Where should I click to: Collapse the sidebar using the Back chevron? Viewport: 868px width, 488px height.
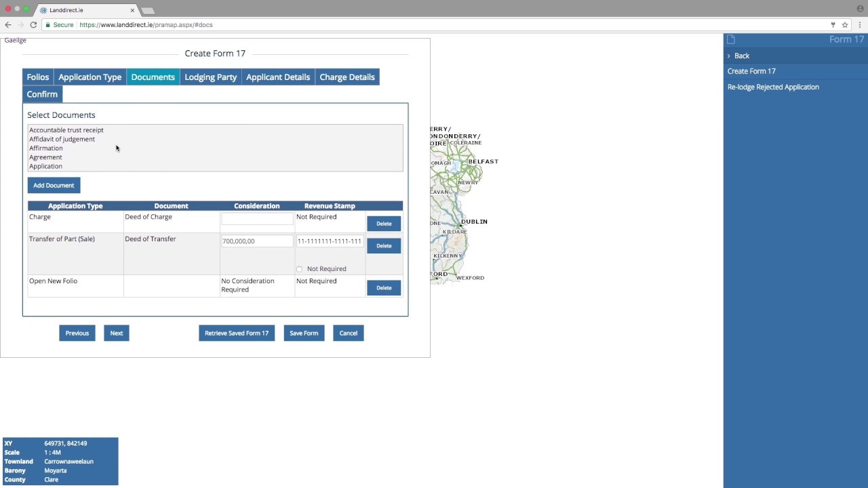[729, 56]
